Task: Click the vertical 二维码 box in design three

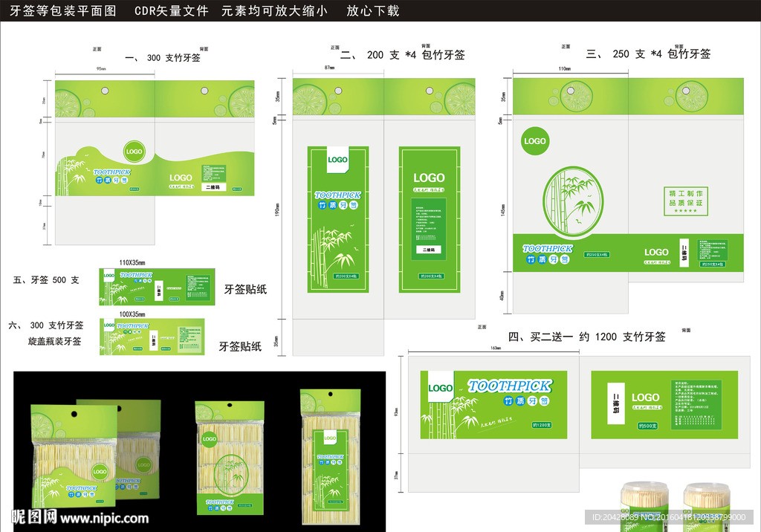Action: point(684,252)
